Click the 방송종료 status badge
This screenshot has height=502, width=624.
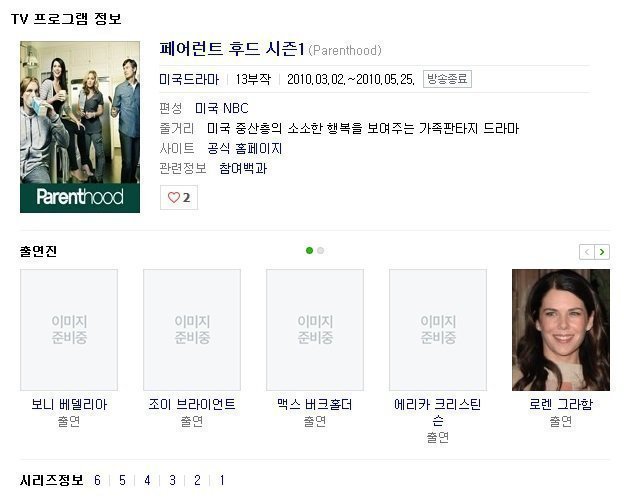pyautogui.click(x=447, y=79)
